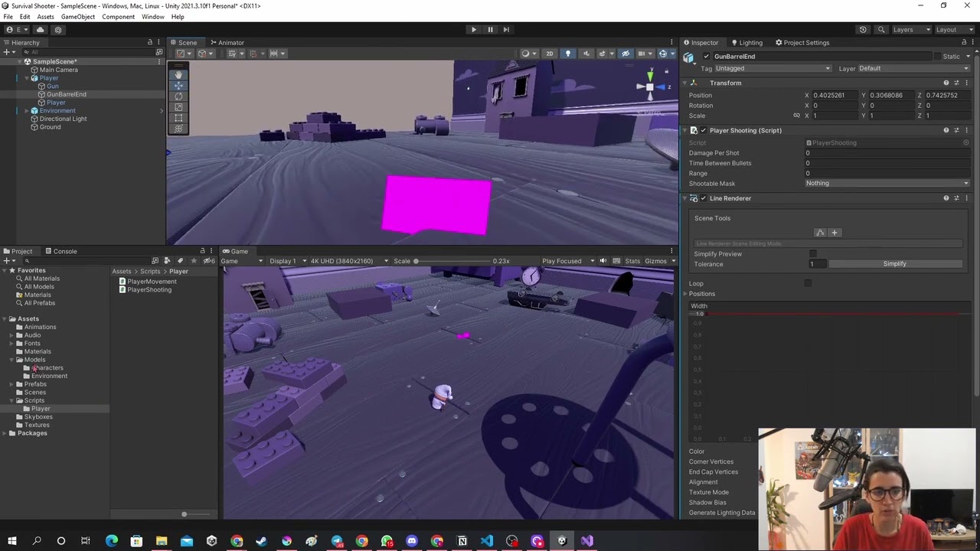Expand the Positions foldout in Line Renderer
The height and width of the screenshot is (551, 980).
pyautogui.click(x=686, y=294)
